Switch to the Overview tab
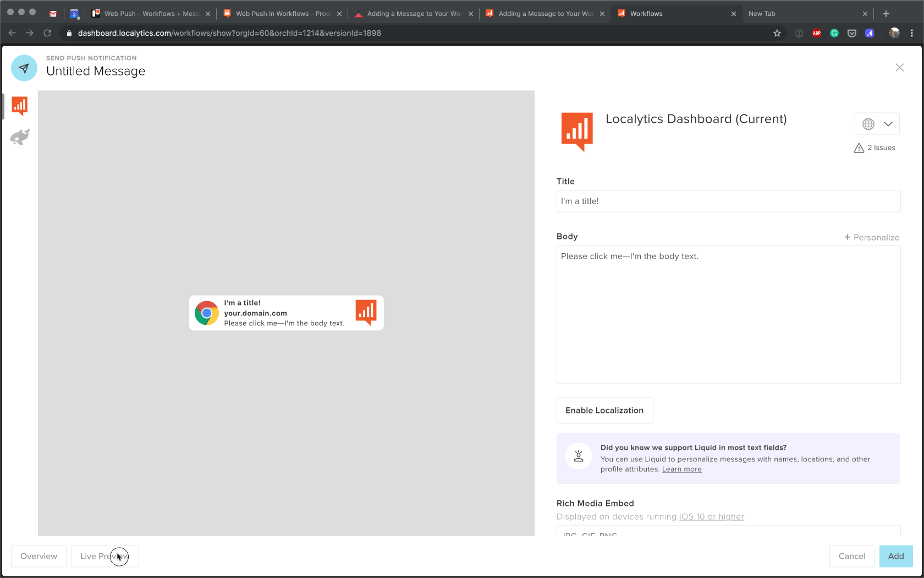This screenshot has height=578, width=924. point(38,556)
